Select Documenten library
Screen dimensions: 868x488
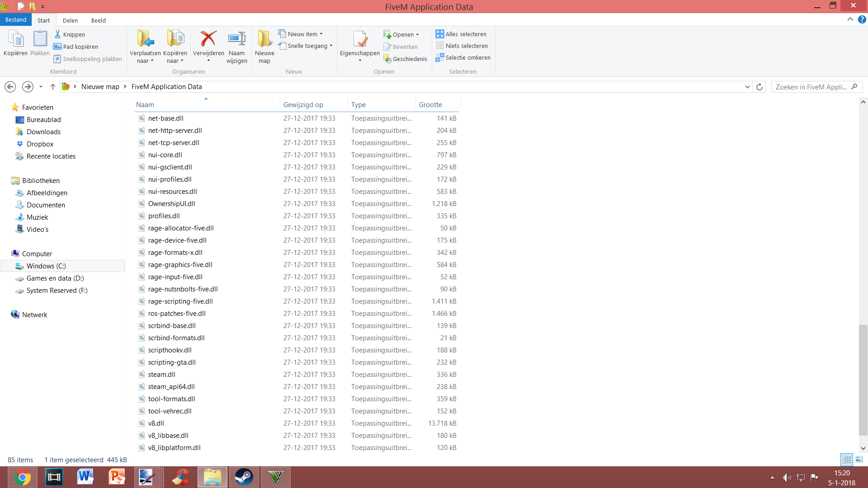pos(46,205)
